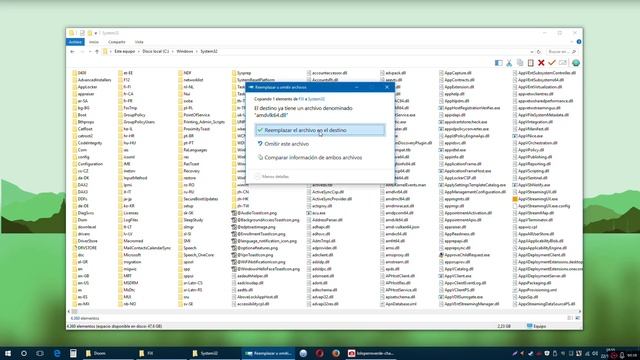Select the GroupPolicy folder
Screen dimensions: 640x360
(x=132, y=115)
